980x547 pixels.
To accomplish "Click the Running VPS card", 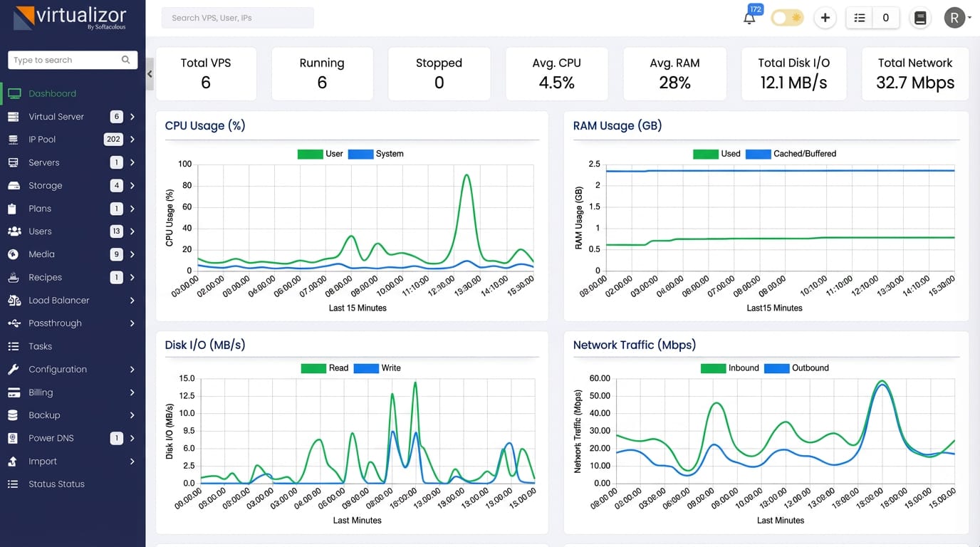I will [x=322, y=73].
